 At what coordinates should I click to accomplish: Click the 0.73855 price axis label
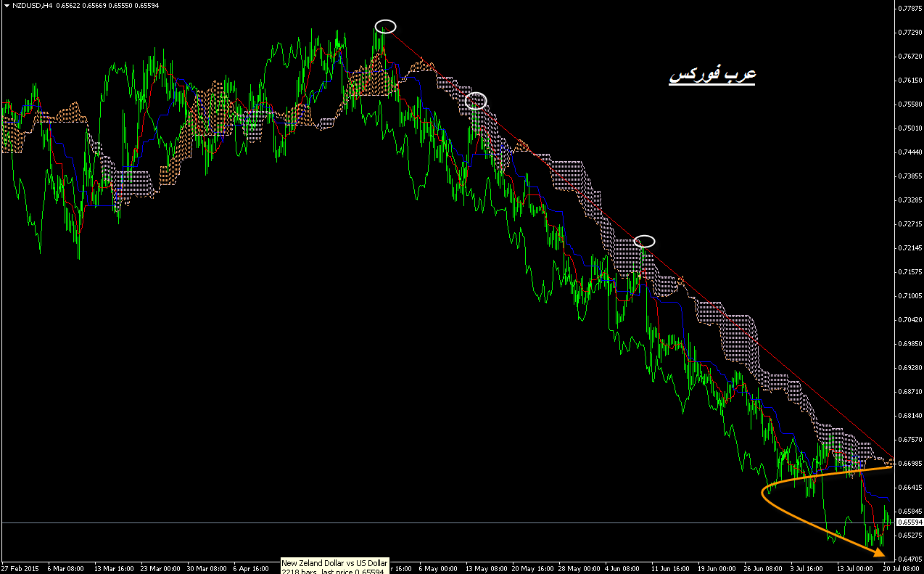tap(909, 176)
